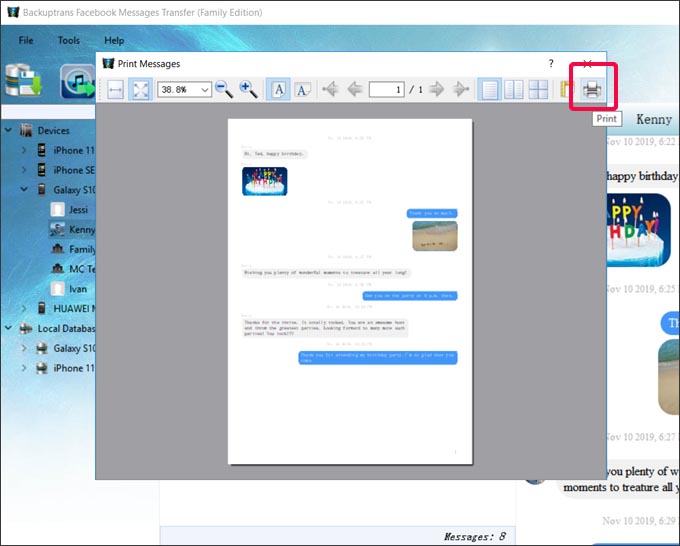Click the Kenny chat header name
This screenshot has width=680, height=546.
pyautogui.click(x=654, y=119)
